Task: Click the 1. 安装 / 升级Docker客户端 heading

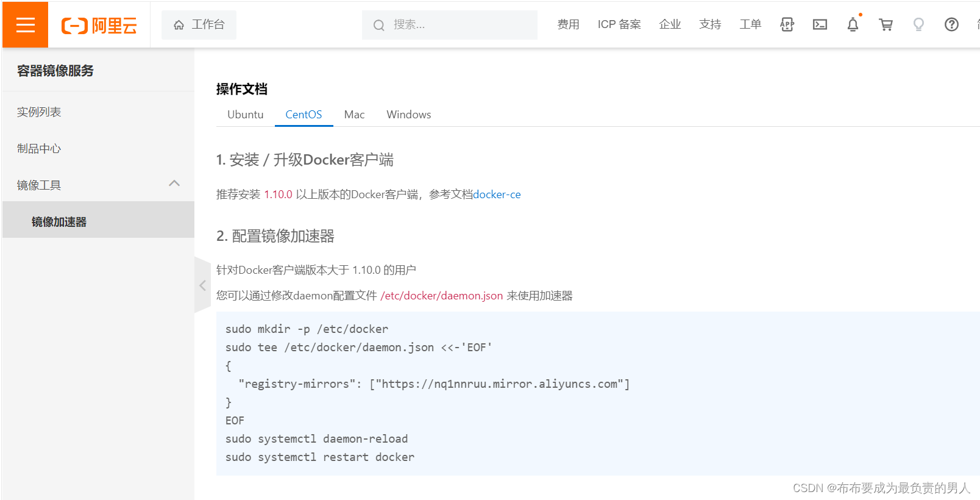Action: (x=305, y=160)
